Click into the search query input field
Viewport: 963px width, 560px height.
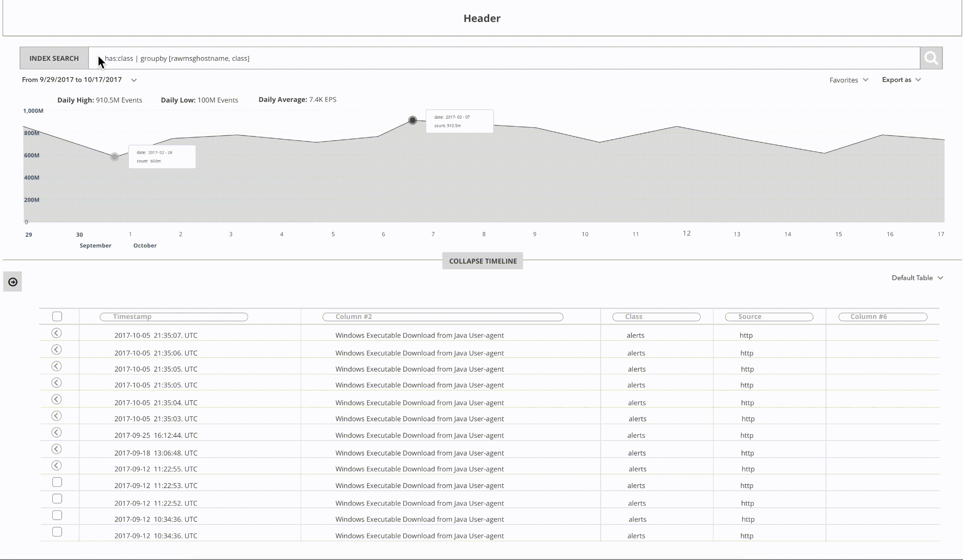point(504,58)
